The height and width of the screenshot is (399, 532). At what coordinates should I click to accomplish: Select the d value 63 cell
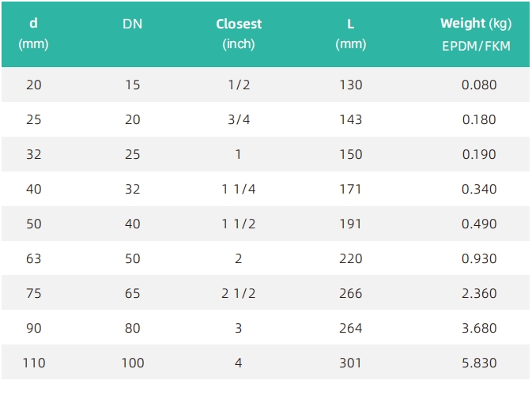coord(33,258)
